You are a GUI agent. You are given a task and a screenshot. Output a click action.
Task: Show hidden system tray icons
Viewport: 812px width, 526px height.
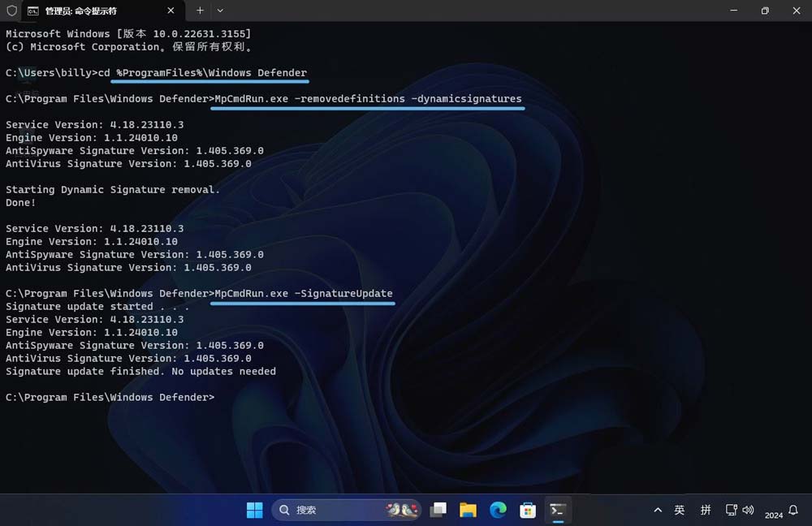[657, 511]
